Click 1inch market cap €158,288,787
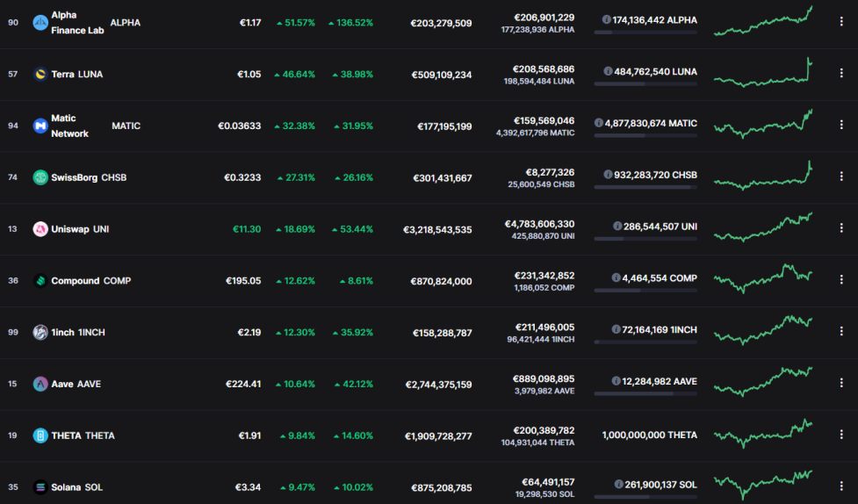 442,333
